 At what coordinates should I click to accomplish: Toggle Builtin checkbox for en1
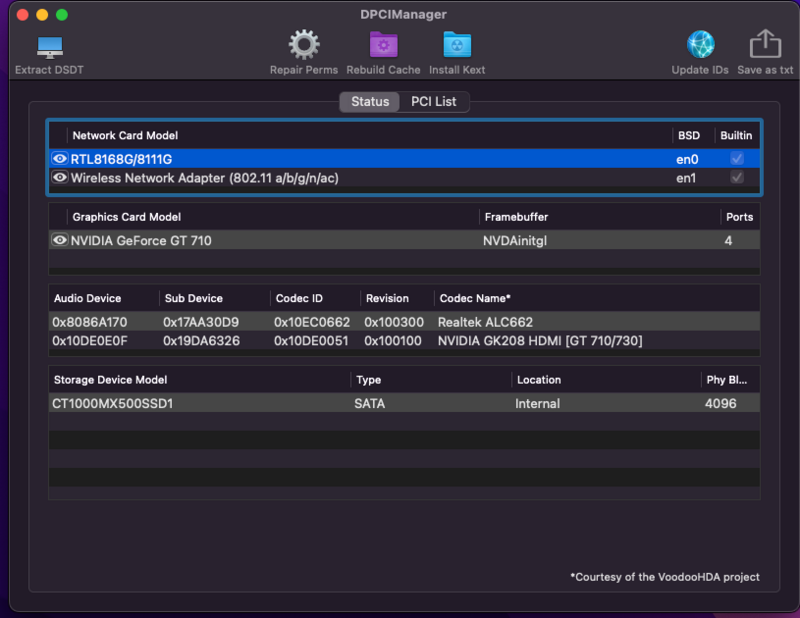(x=737, y=178)
